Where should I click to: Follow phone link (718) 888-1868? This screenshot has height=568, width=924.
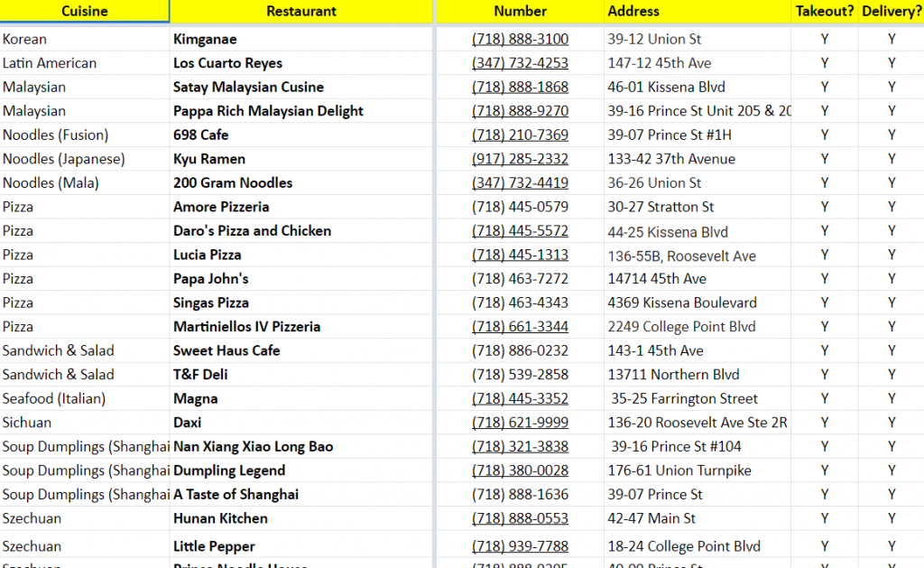tap(520, 88)
